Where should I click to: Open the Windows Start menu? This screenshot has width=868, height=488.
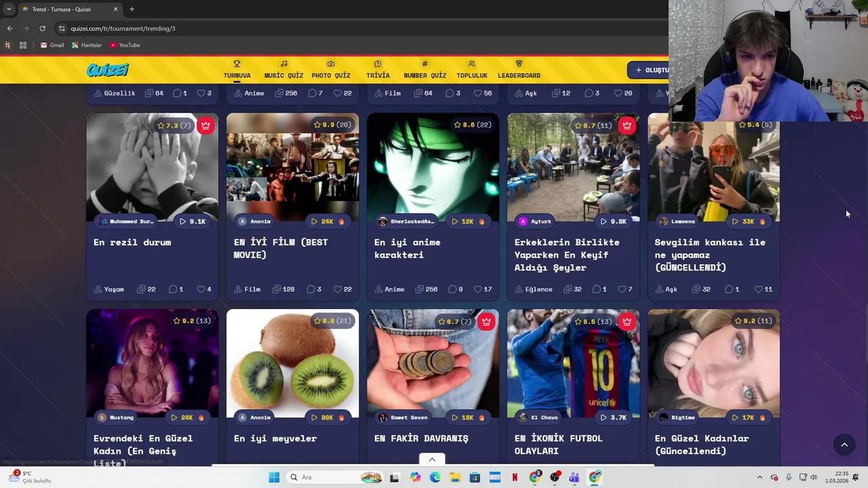(274, 477)
